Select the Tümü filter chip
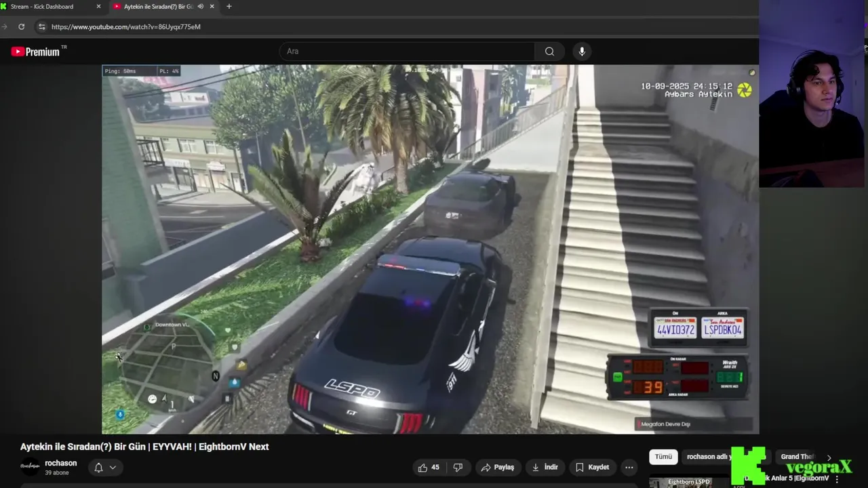868x488 pixels. pyautogui.click(x=663, y=457)
